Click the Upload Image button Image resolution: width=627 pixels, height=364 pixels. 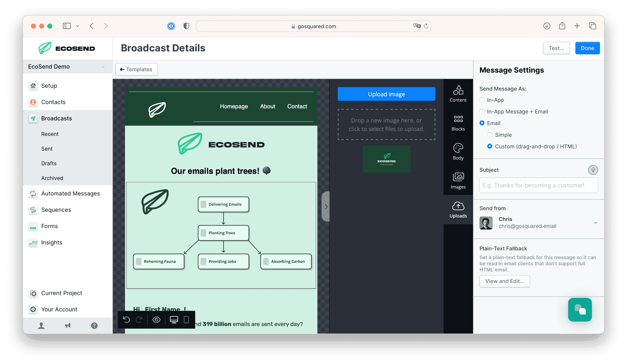[386, 94]
